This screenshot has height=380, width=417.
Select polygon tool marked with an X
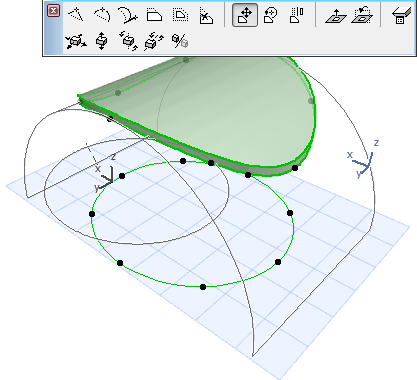pyautogui.click(x=206, y=15)
